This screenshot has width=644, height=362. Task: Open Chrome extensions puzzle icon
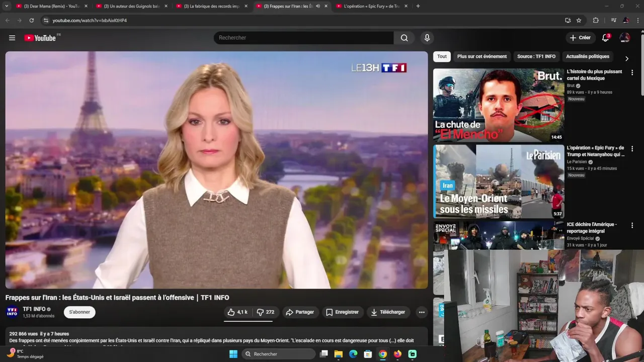596,21
